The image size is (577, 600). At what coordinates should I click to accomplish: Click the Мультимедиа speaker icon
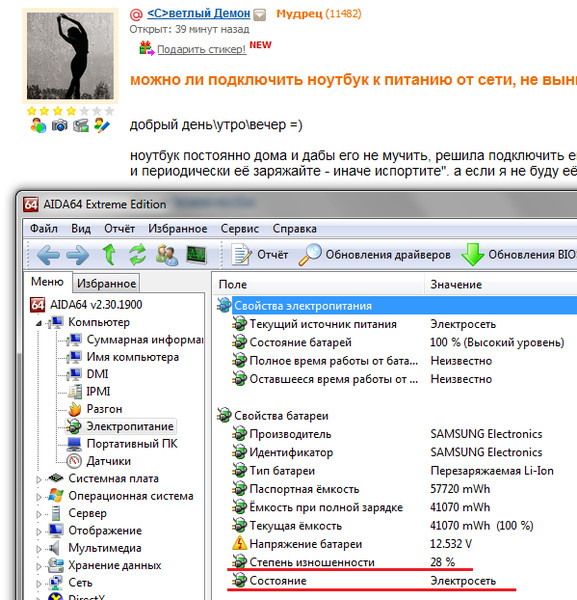[x=55, y=548]
